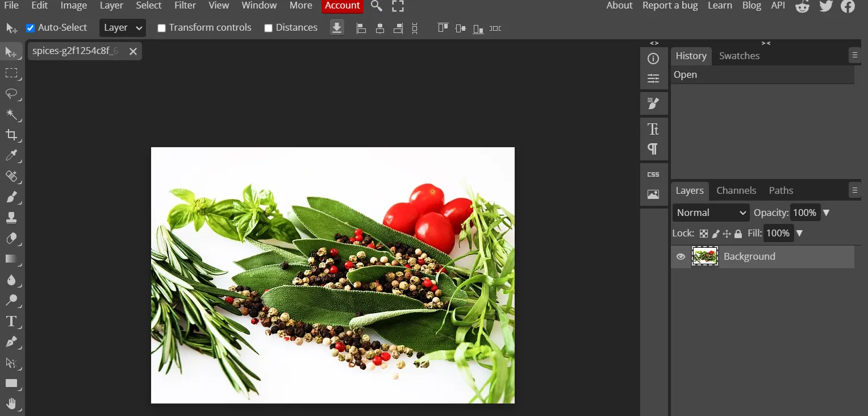
Task: Expand the Normal blend mode dropdown
Action: [x=711, y=213]
